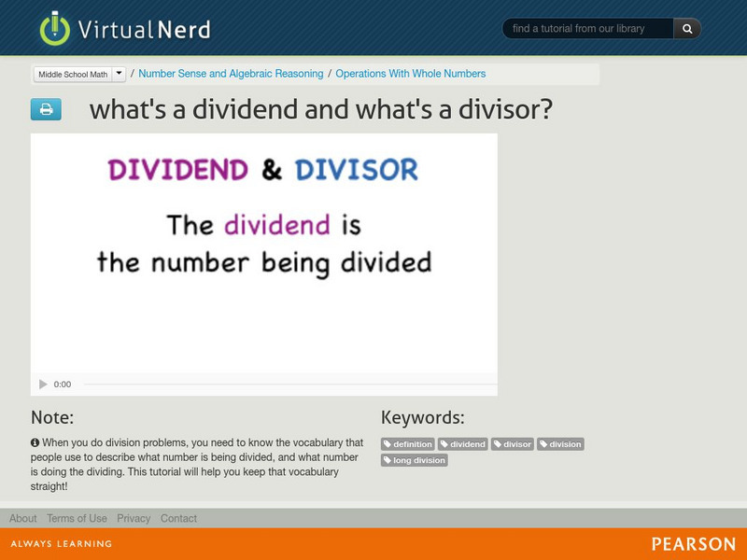
Task: Select the dividend keyword tag
Action: pyautogui.click(x=463, y=444)
